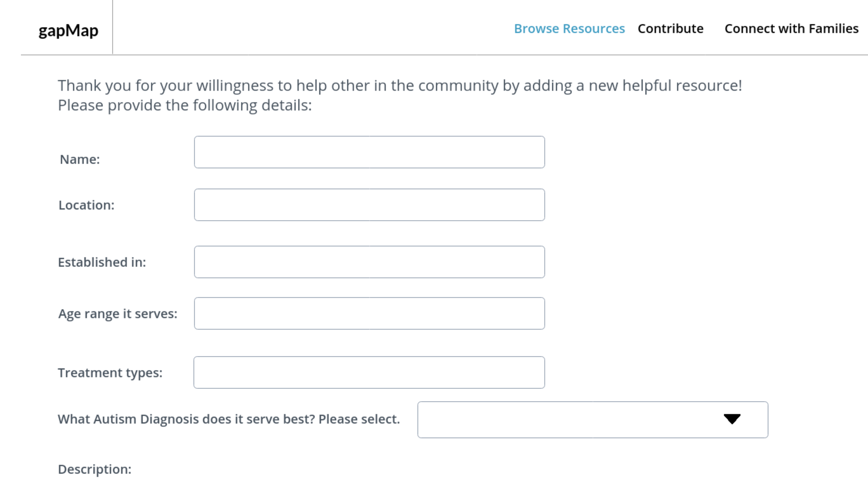Focus the Treatment types input

tap(369, 372)
